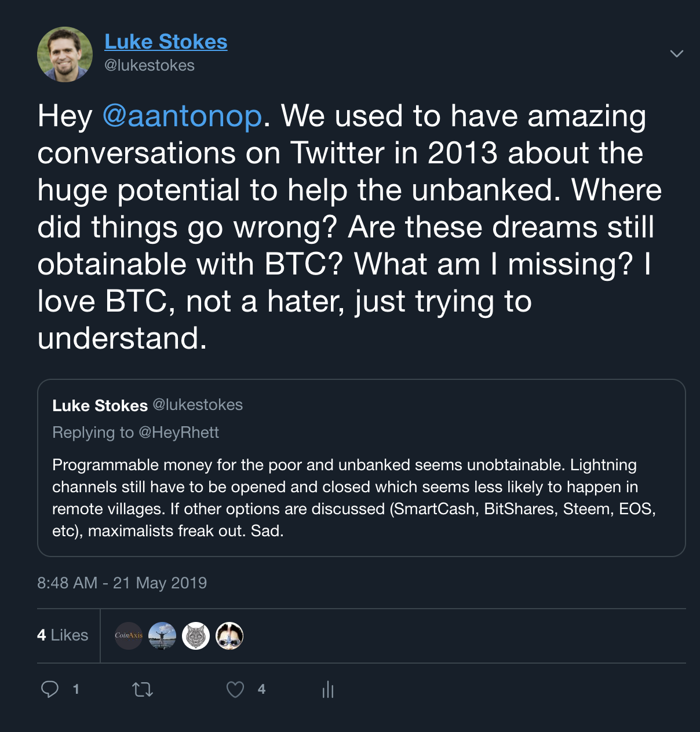The width and height of the screenshot is (700, 732).
Task: Open the sunglasses person liker avatar
Action: [x=229, y=636]
